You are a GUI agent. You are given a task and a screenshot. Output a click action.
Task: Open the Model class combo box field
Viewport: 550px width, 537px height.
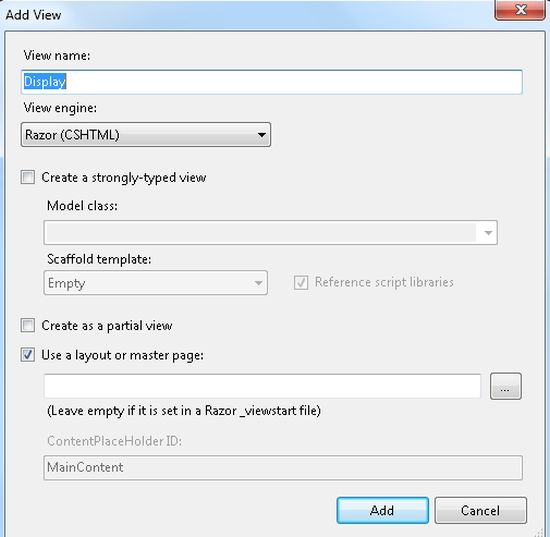point(270,233)
